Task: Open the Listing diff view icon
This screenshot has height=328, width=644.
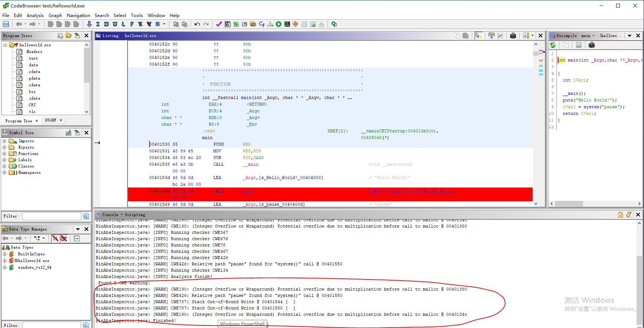Action: pyautogui.click(x=500, y=36)
